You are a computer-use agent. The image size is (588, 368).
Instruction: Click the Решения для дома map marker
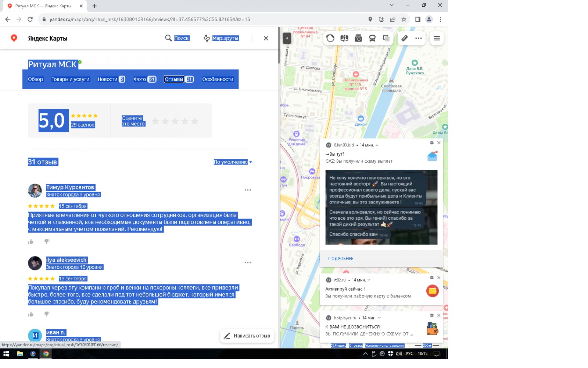(x=297, y=134)
